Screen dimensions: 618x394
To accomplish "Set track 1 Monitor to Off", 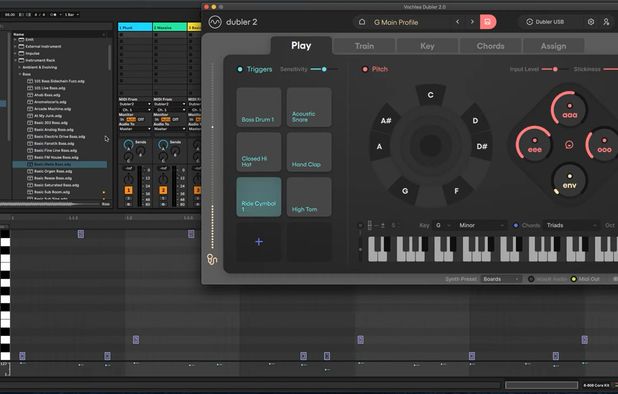I will [x=141, y=119].
